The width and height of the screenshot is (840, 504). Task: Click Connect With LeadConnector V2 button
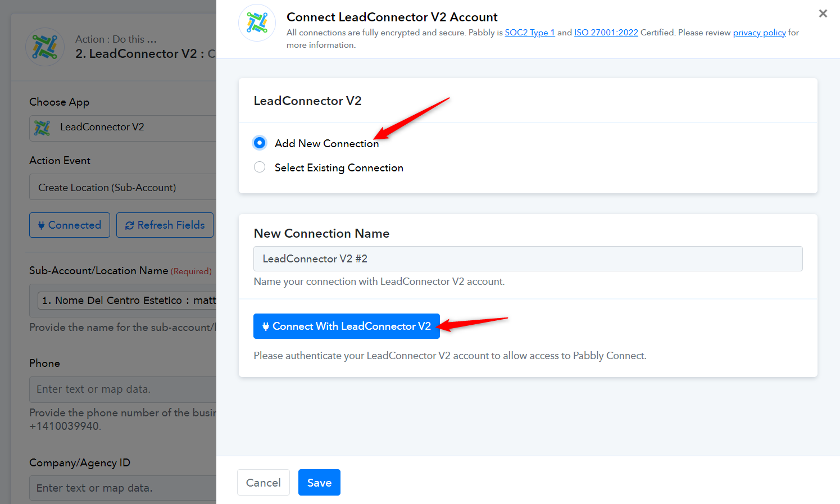[x=346, y=326]
